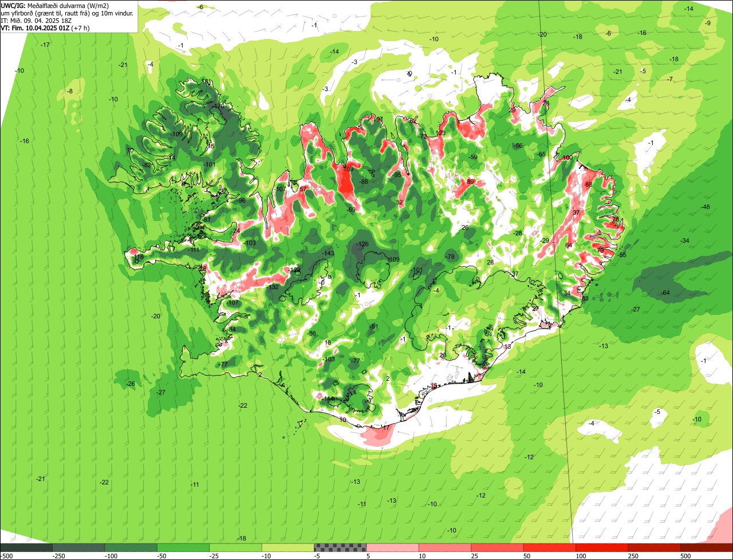
Task: Click the 84 value on the west coast
Action: coord(232,329)
